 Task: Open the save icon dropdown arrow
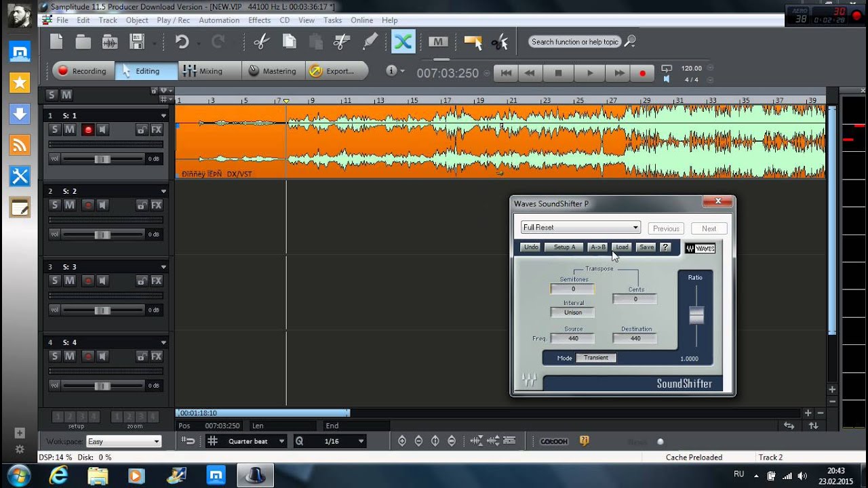[x=155, y=43]
